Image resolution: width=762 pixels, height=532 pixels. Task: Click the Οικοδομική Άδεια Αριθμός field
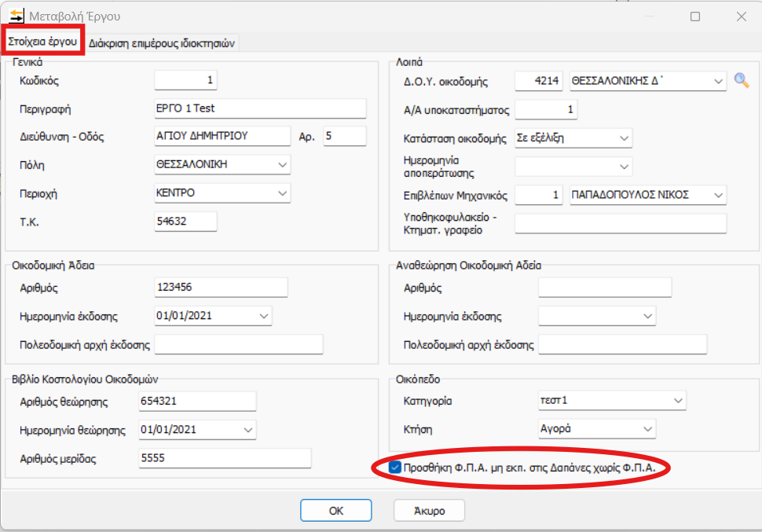[x=221, y=288]
